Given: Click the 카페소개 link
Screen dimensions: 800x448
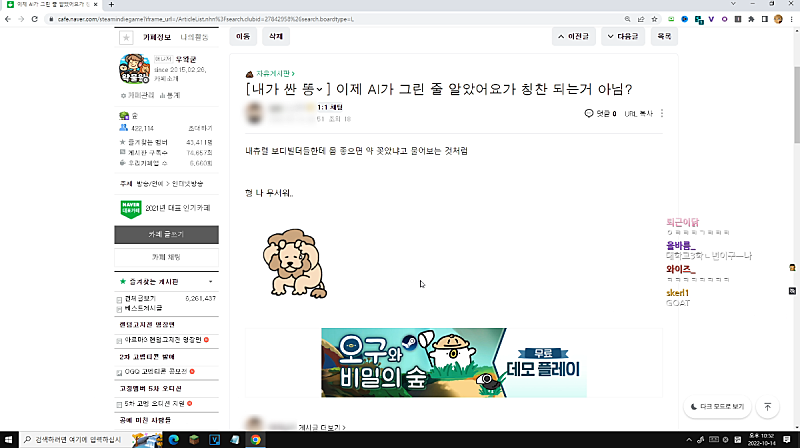Looking at the screenshot, I should (x=166, y=79).
